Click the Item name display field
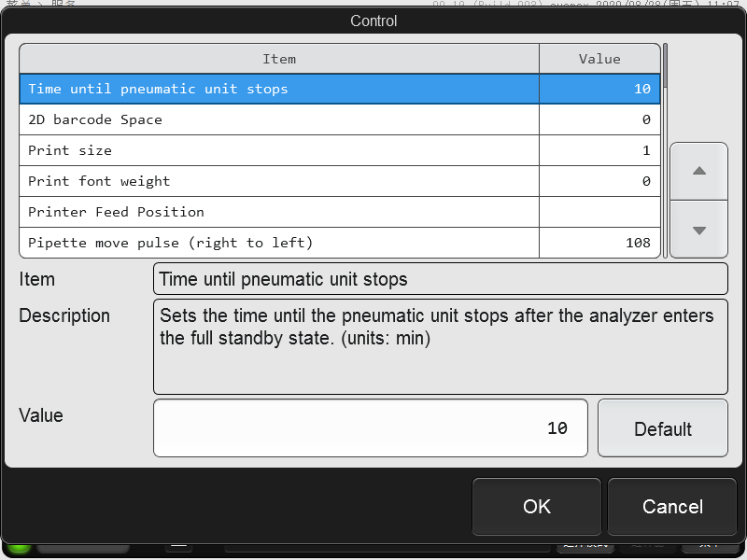Viewport: 747px width, 560px height. tap(440, 279)
